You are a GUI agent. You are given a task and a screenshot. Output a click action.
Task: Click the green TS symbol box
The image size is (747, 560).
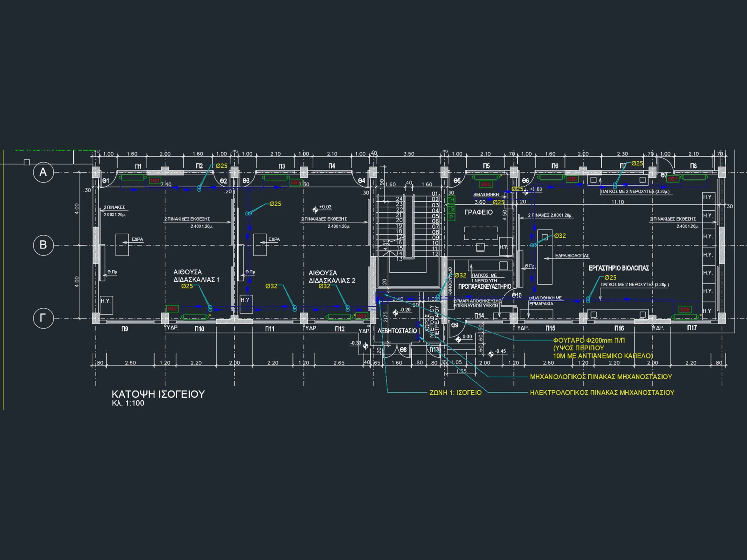[451, 208]
